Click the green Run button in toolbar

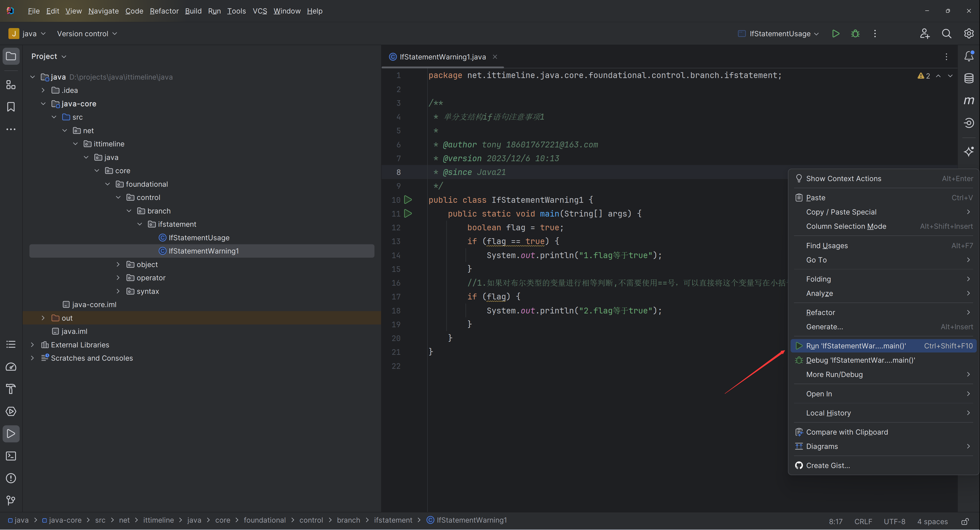(835, 33)
